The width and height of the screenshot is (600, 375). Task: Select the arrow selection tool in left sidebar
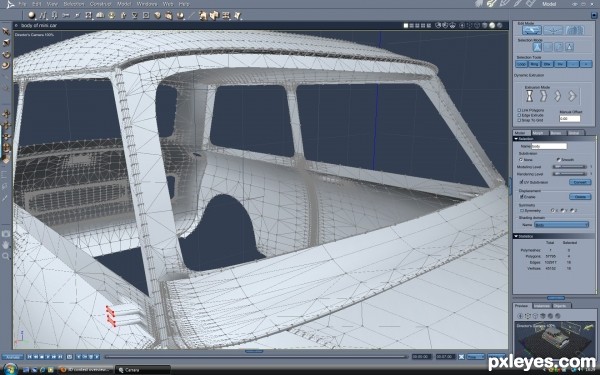tap(6, 31)
